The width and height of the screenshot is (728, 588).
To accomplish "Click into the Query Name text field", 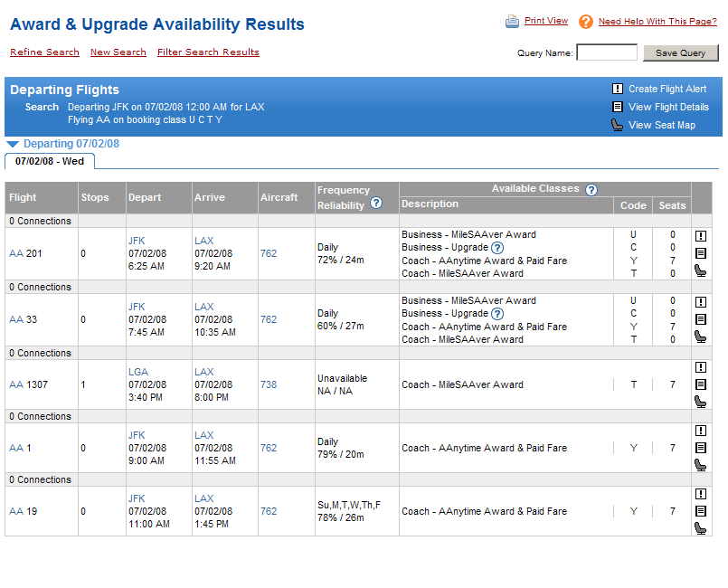I will [606, 53].
